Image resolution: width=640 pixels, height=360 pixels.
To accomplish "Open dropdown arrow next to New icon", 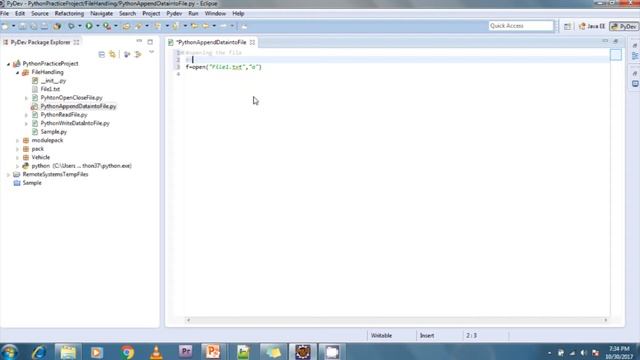I will (x=13, y=26).
